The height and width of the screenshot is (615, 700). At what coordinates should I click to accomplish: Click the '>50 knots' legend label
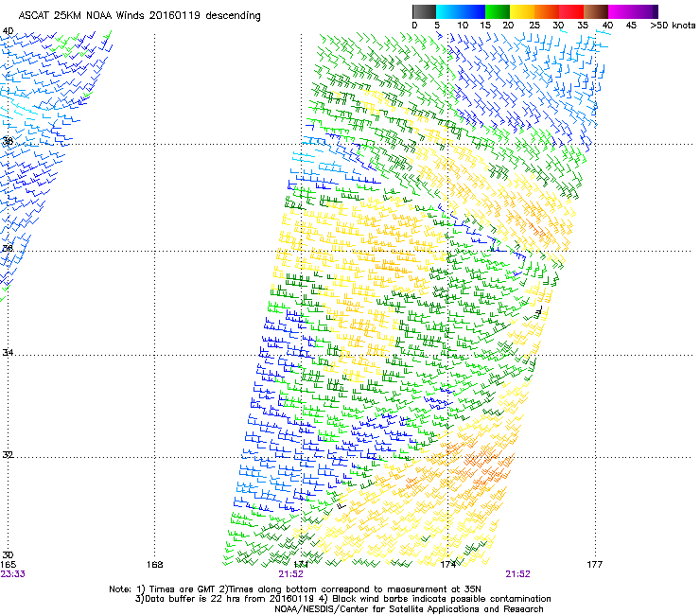click(673, 26)
